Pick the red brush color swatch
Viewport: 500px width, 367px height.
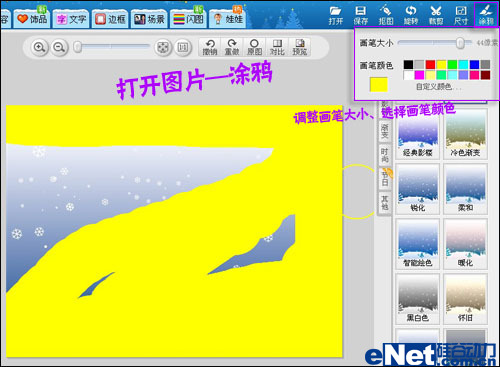click(x=430, y=64)
